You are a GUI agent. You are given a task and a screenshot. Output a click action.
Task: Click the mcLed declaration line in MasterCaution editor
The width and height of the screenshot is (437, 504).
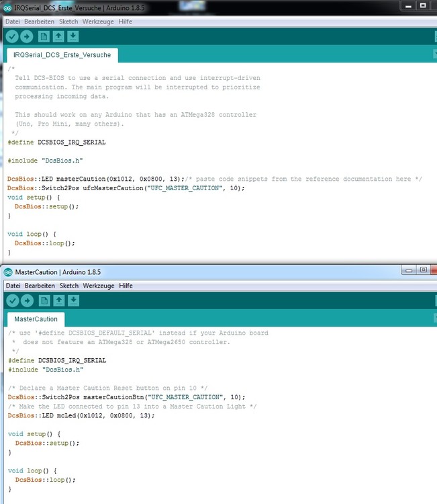point(81,415)
